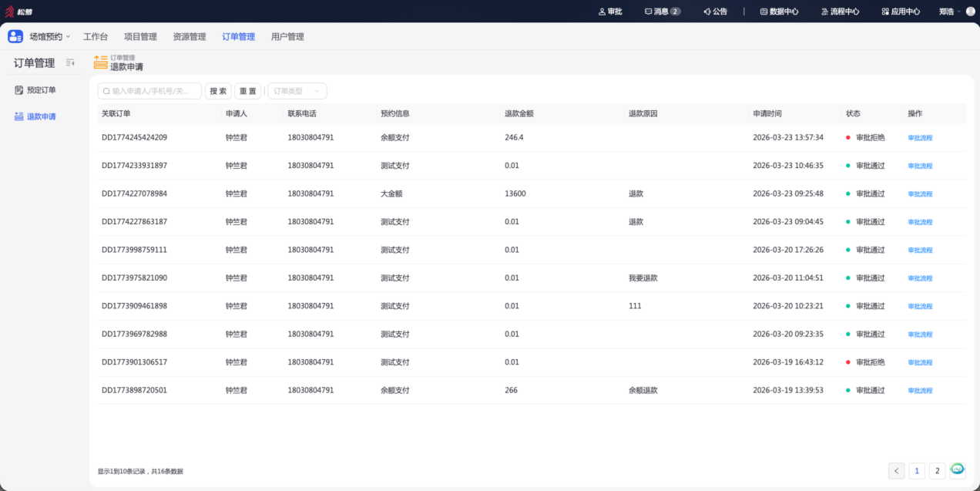This screenshot has height=491, width=980.
Task: Click the floating assistant chat icon
Action: [x=958, y=469]
